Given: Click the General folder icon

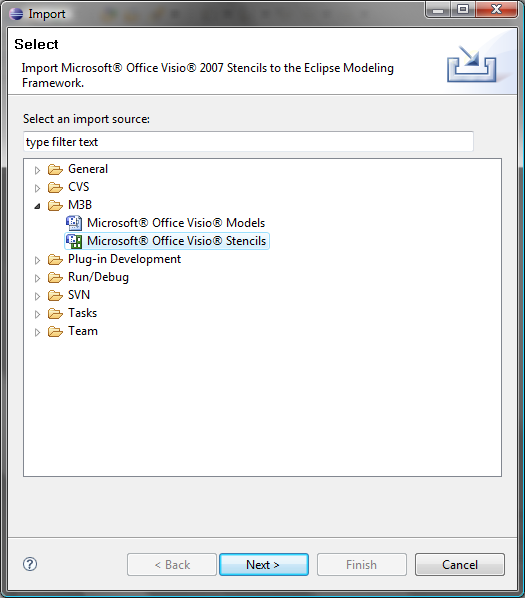Looking at the screenshot, I should coord(55,169).
